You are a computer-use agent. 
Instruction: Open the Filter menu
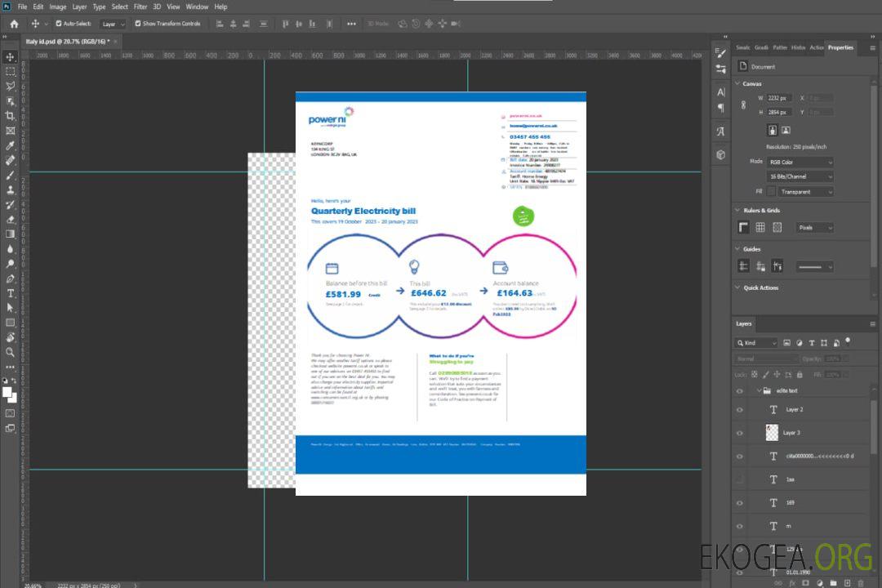pos(140,7)
